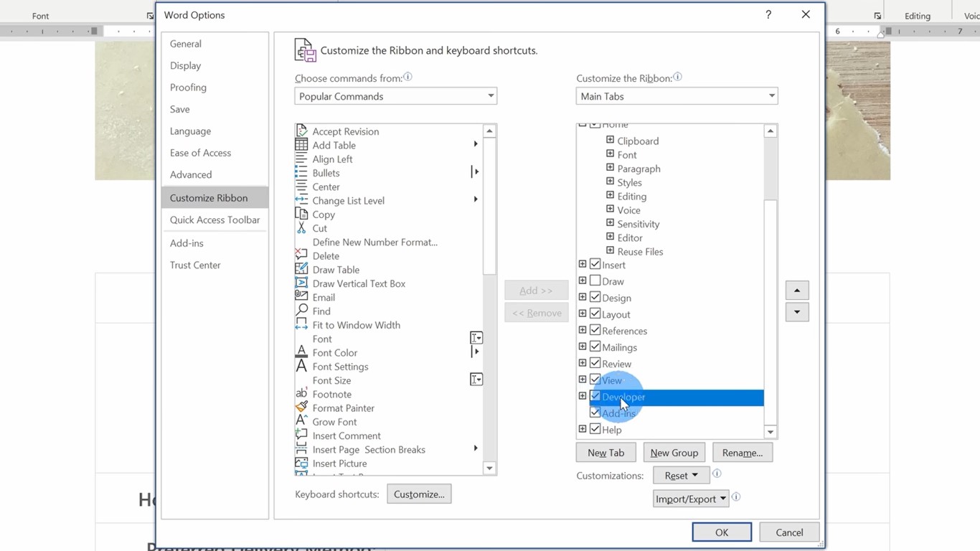This screenshot has height=551, width=980.
Task: Select the Draw Table command icon
Action: pyautogui.click(x=301, y=269)
